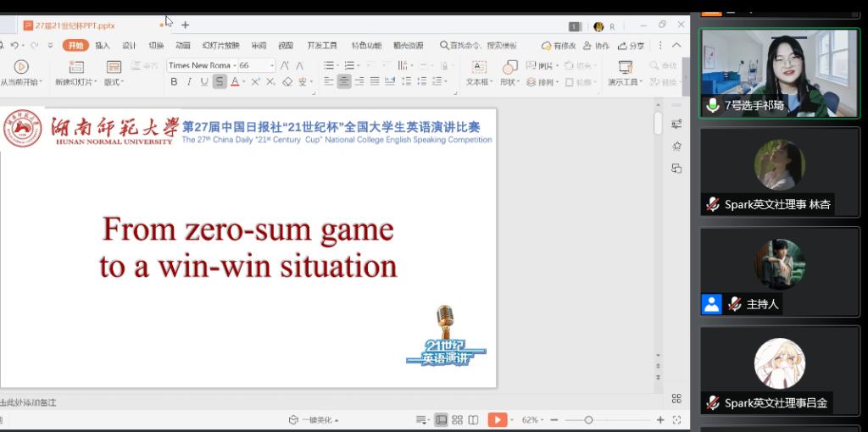Click the One-click Beautify (一键美化) button
The image size is (868, 432).
[314, 420]
